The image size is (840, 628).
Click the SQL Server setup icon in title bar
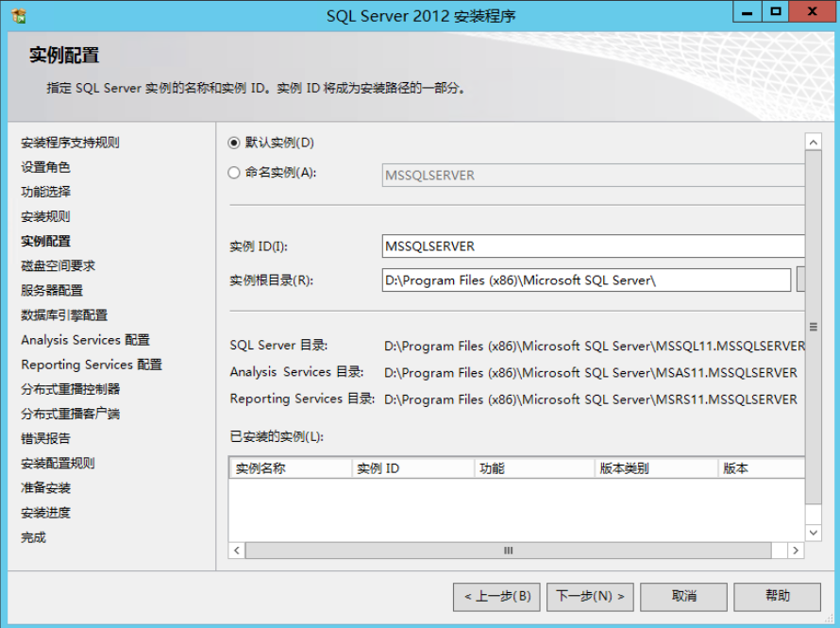point(19,16)
